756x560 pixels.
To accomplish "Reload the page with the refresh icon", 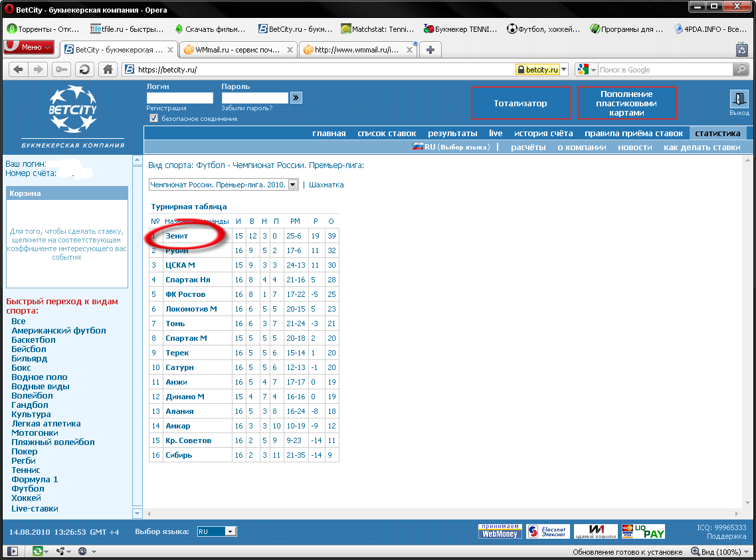I will pyautogui.click(x=84, y=69).
